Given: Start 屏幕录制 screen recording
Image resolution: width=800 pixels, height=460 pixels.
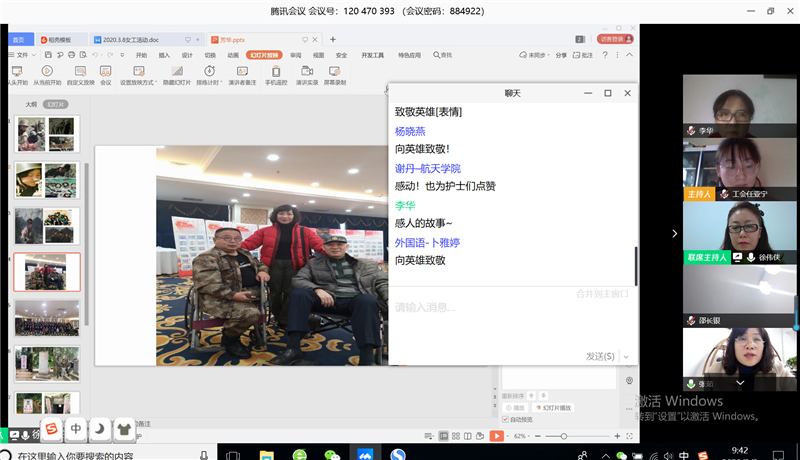Looking at the screenshot, I should pyautogui.click(x=335, y=74).
